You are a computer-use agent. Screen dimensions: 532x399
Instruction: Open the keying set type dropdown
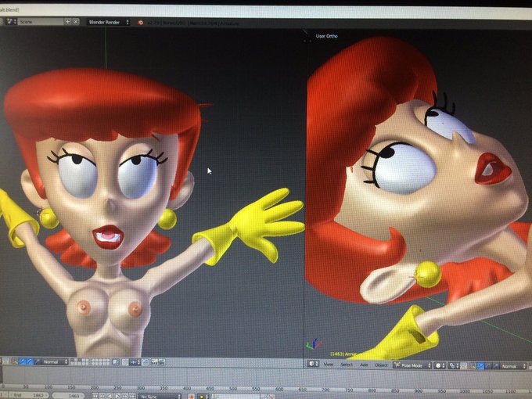tap(203, 397)
